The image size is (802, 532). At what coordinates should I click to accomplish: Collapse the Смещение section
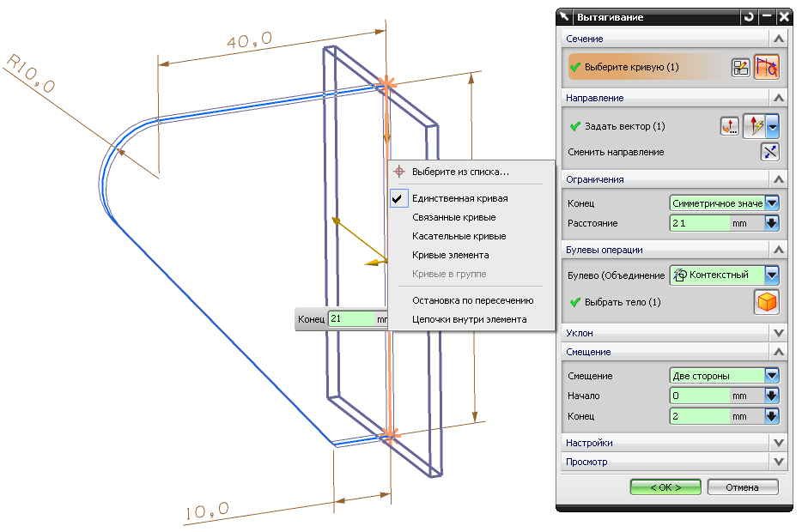click(x=779, y=352)
